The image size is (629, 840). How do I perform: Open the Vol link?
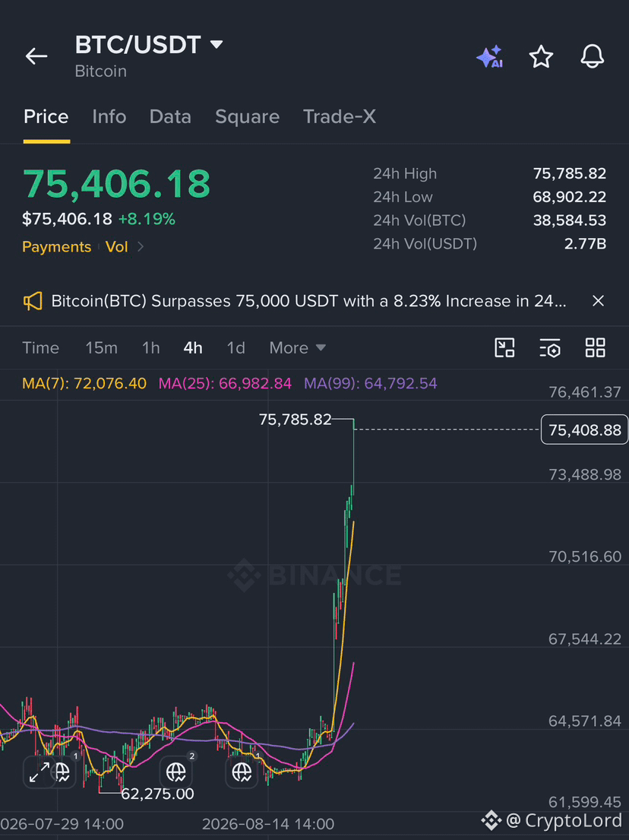(117, 247)
